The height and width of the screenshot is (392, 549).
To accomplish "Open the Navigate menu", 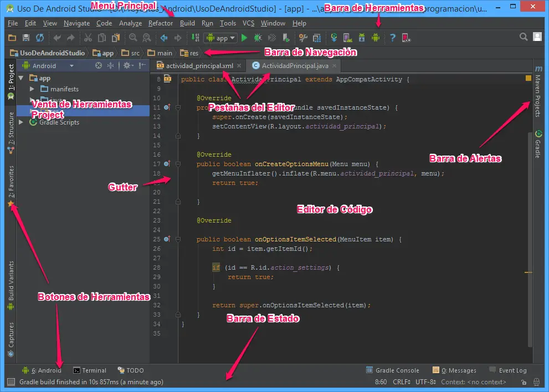I will [x=76, y=23].
